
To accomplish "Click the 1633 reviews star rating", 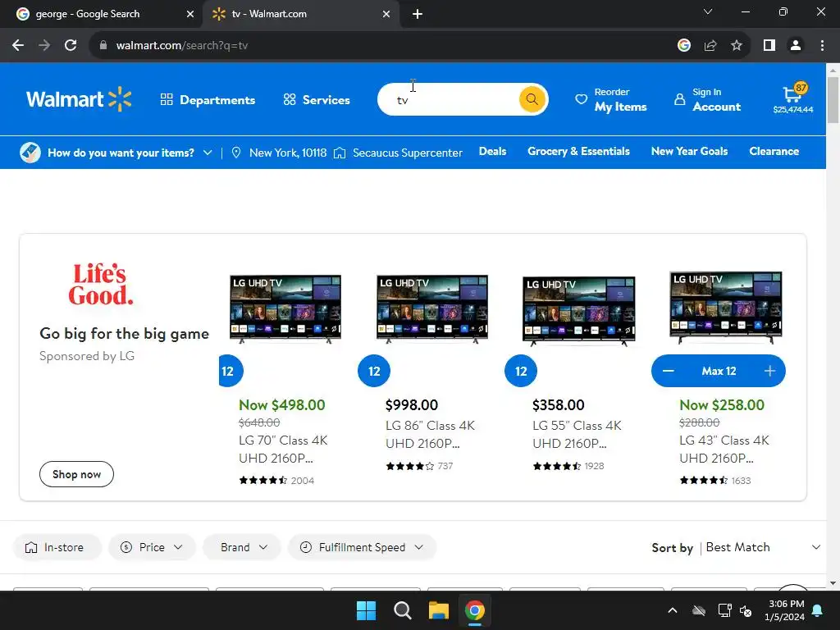I will point(715,481).
